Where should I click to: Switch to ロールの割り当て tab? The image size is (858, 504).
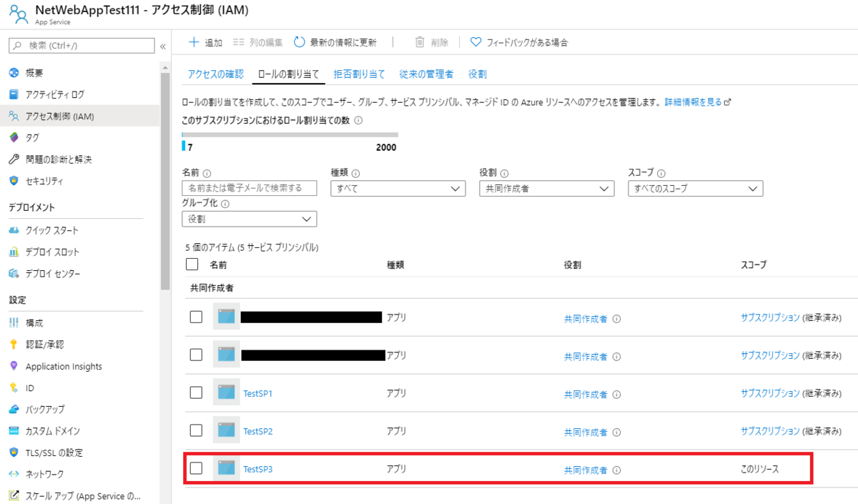(x=288, y=74)
